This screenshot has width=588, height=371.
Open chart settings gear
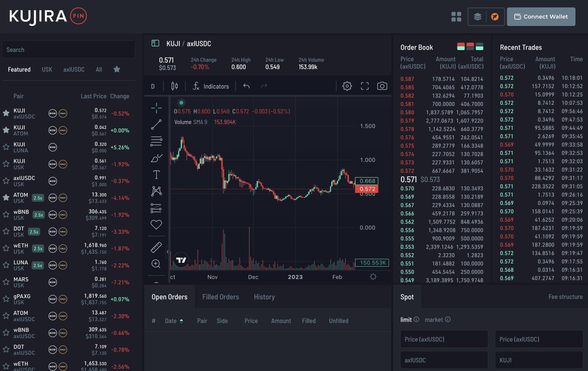(x=347, y=86)
